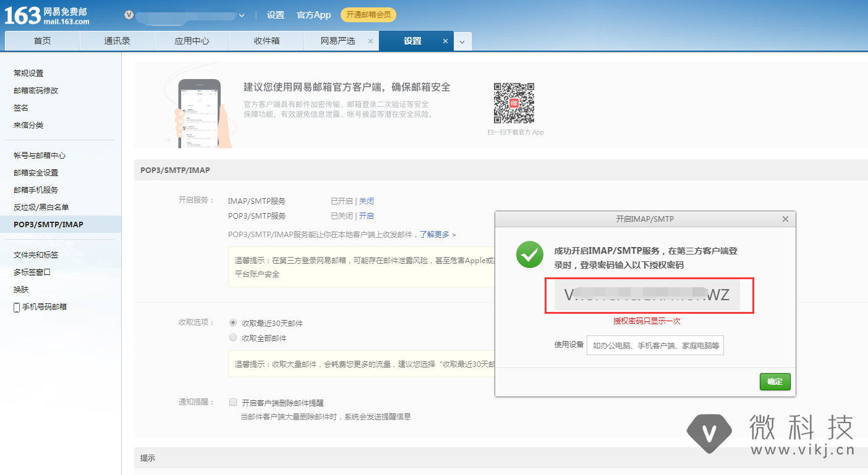Image resolution: width=868 pixels, height=475 pixels.
Task: Click the V badge next to account name
Action: click(x=129, y=15)
